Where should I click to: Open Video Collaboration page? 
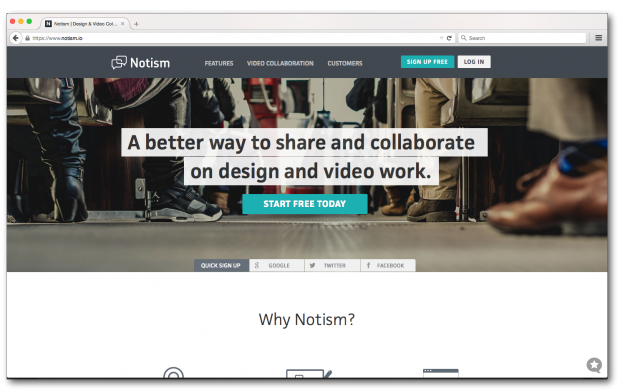[x=280, y=63]
